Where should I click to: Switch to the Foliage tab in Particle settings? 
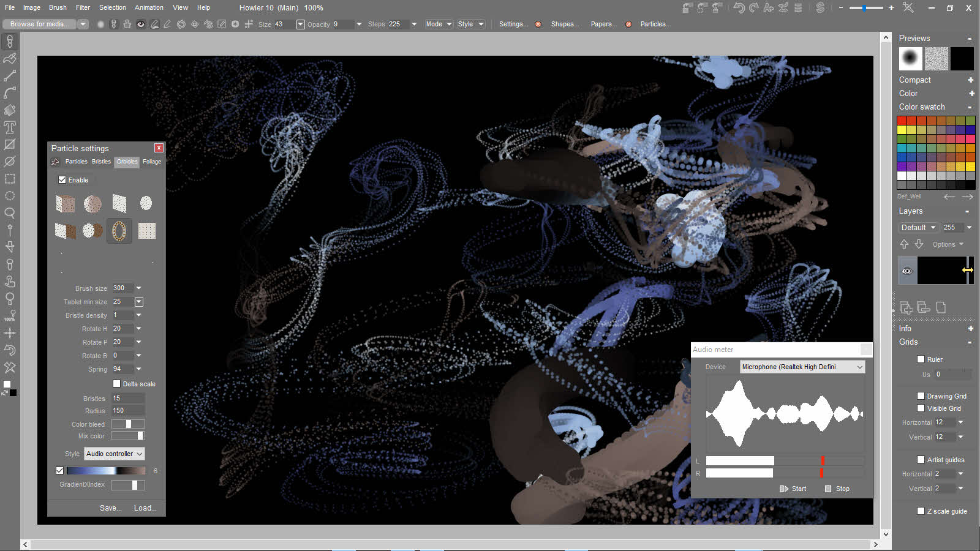151,162
